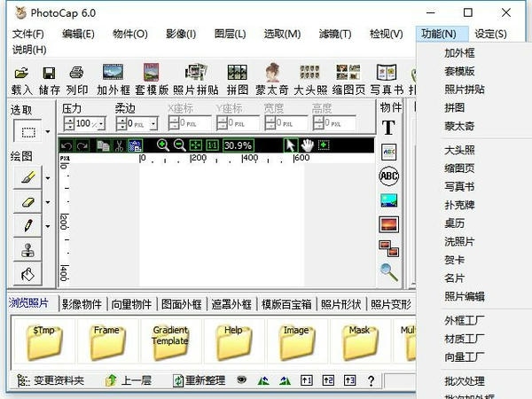Click the question mark help button
This screenshot has height=399, width=532.
coord(372,380)
